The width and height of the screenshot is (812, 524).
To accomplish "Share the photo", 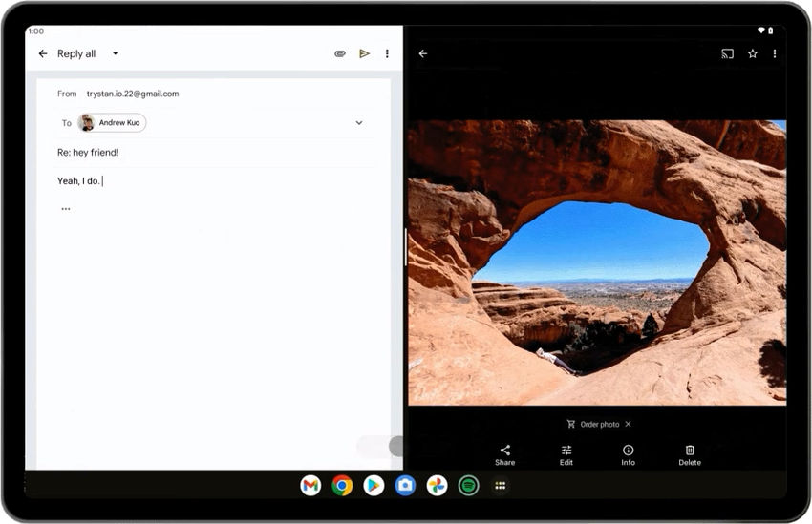I will coord(504,454).
